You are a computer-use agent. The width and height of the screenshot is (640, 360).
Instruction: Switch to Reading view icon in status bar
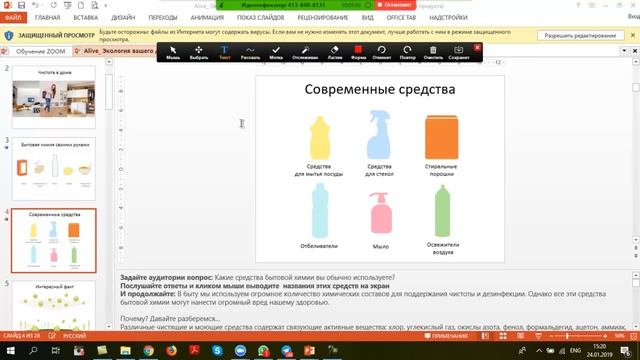coord(521,336)
